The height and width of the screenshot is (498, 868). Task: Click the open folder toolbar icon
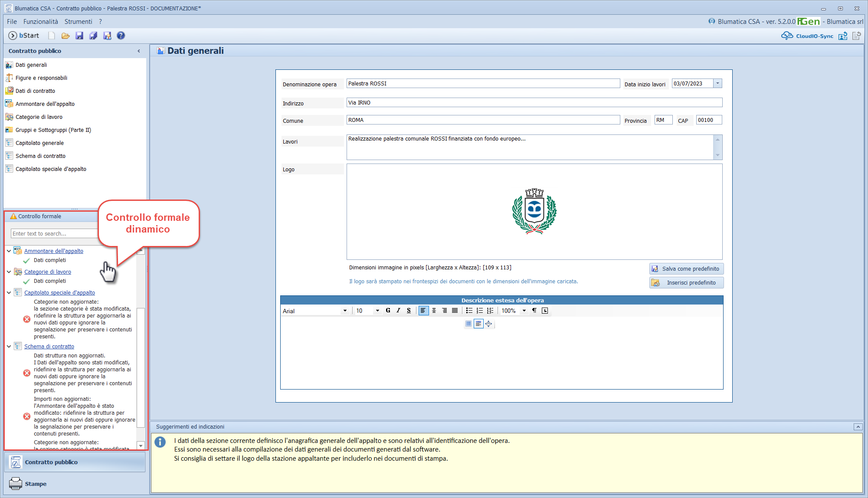click(66, 36)
